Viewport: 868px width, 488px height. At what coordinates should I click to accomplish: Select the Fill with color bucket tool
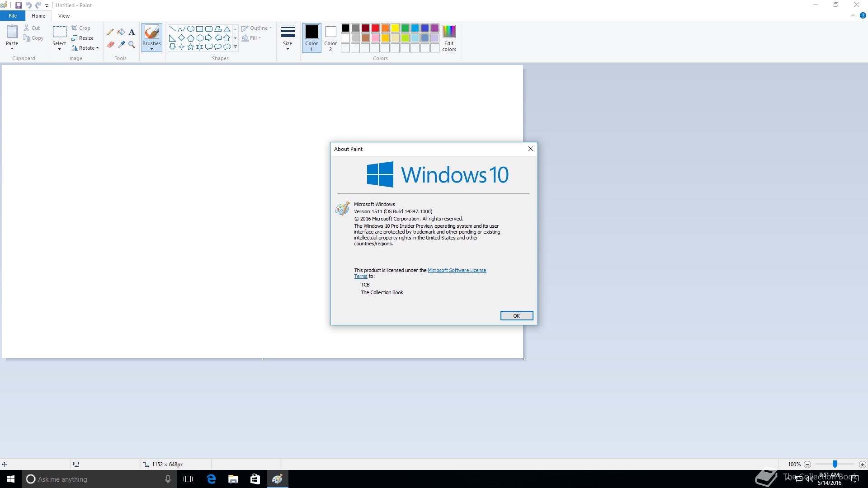[121, 32]
